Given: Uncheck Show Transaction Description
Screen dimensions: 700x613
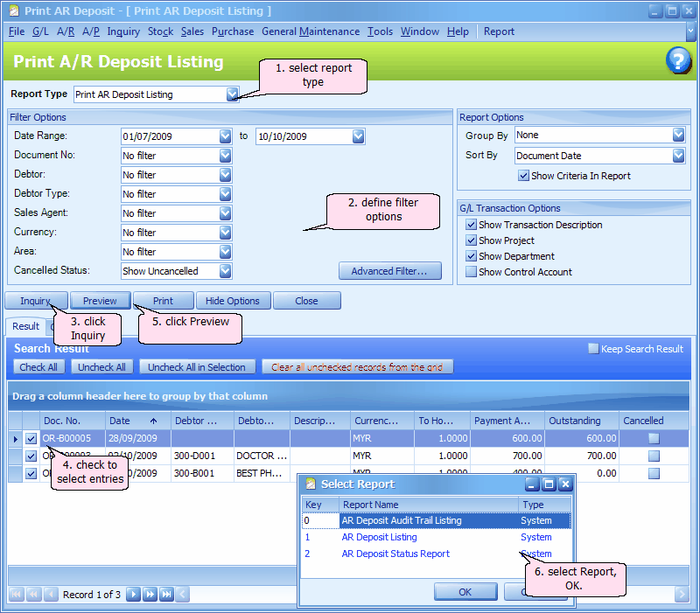Looking at the screenshot, I should click(x=471, y=225).
